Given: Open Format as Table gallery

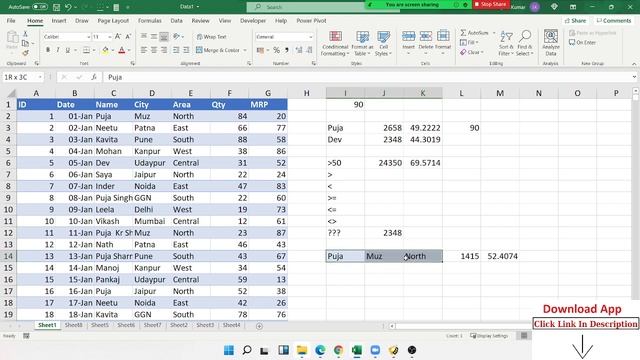Looking at the screenshot, I should (362, 43).
